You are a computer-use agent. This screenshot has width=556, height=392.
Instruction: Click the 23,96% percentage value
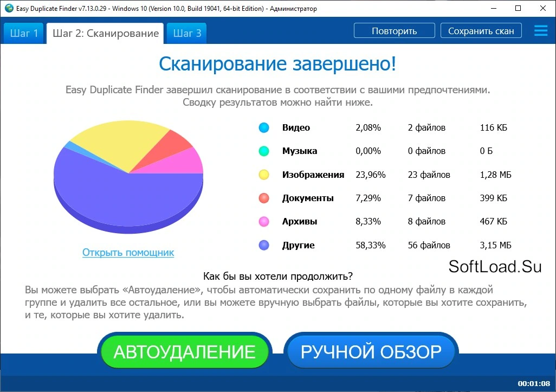click(371, 175)
